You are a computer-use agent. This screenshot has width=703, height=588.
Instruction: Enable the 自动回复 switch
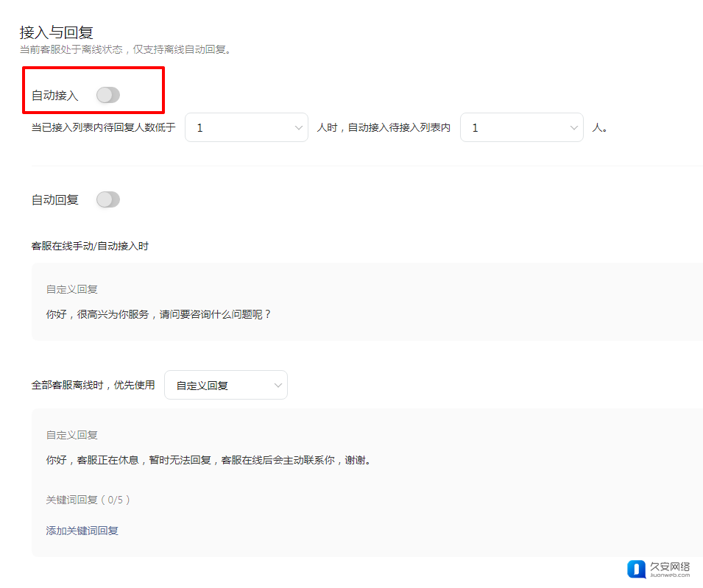pos(107,199)
